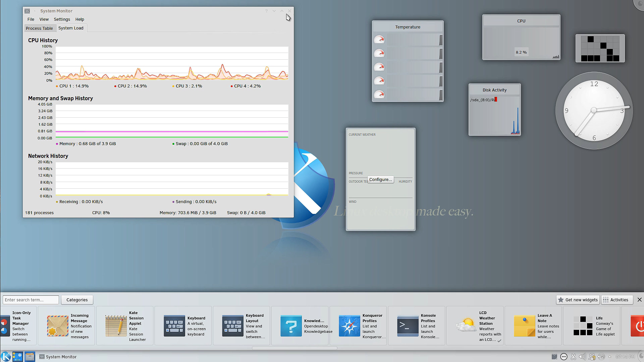Click the CPU 4 : 4.2% legend

[x=246, y=86]
